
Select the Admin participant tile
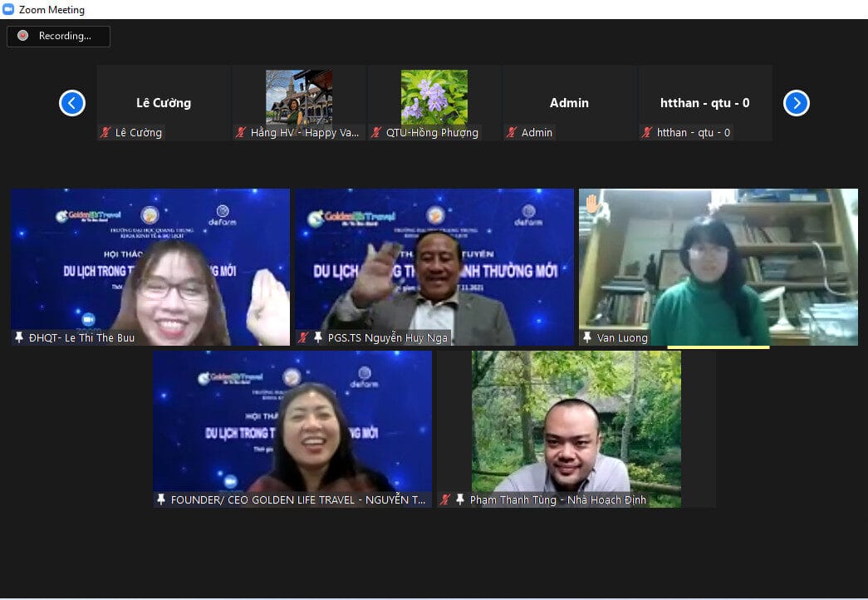(x=569, y=103)
